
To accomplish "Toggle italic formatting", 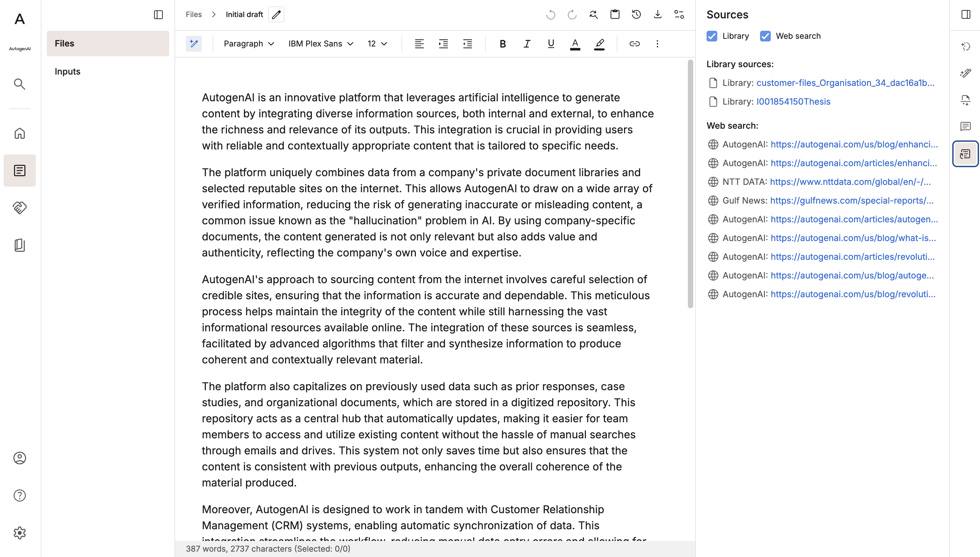I will point(527,43).
